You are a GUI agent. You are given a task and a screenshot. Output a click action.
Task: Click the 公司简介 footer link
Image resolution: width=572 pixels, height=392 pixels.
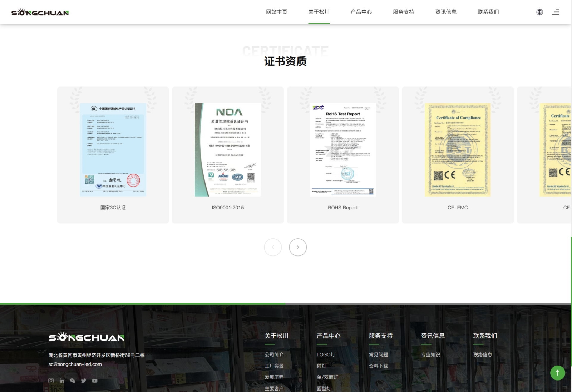pos(274,355)
